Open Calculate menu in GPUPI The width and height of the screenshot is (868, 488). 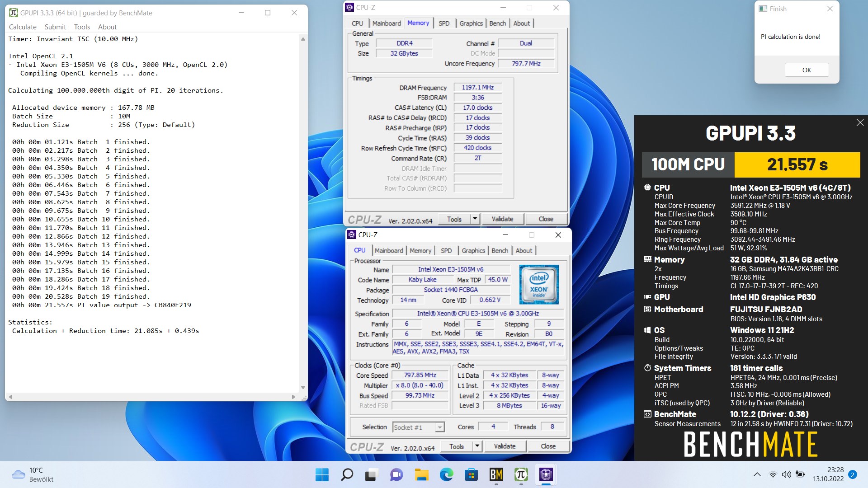click(x=23, y=27)
